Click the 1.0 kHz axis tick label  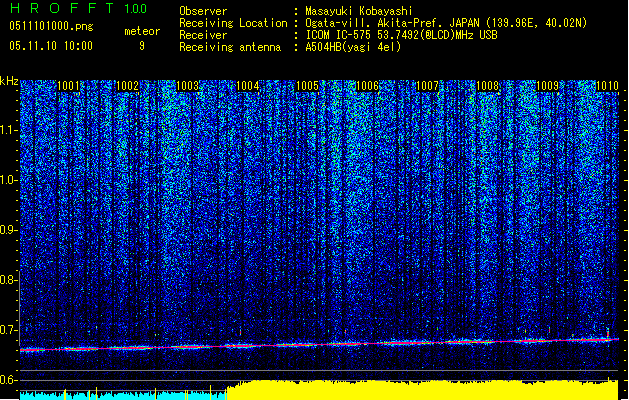tap(8, 180)
